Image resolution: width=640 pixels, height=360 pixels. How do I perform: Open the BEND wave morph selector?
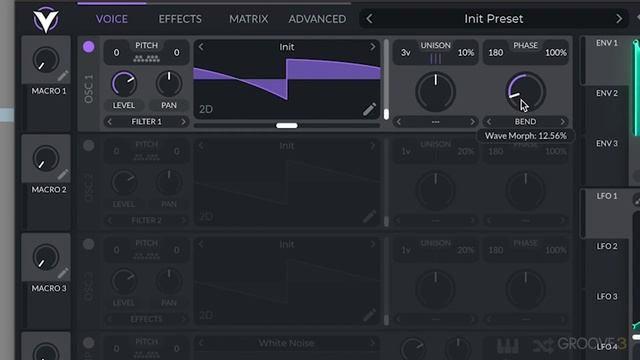coord(525,122)
